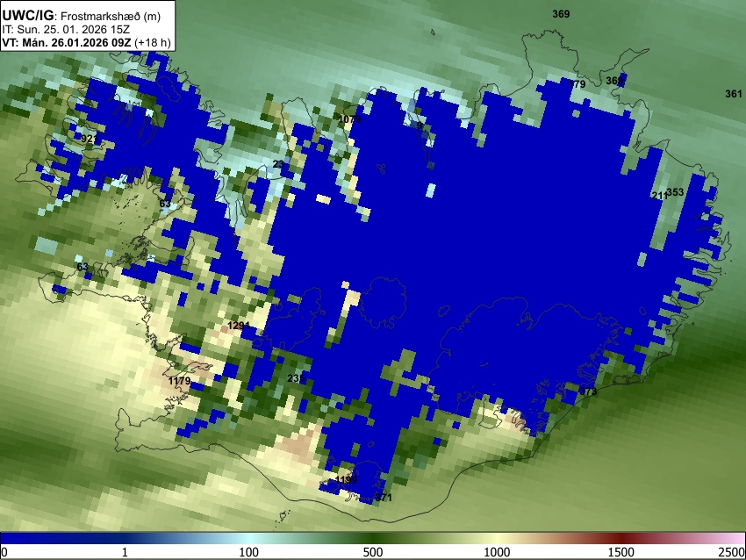
Task: Select the 1179 value in the southwest
Action: [179, 381]
